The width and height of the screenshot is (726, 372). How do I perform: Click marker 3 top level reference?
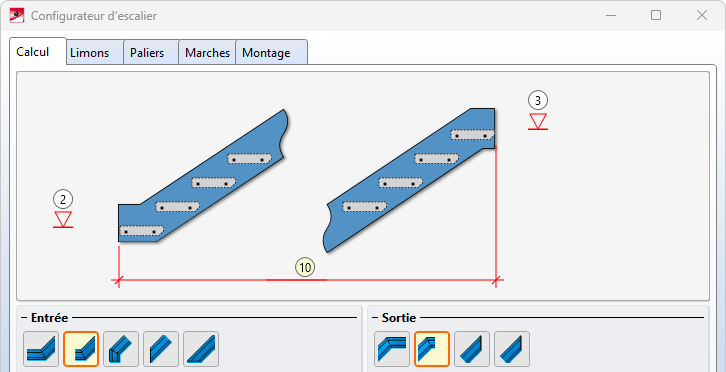(x=538, y=101)
